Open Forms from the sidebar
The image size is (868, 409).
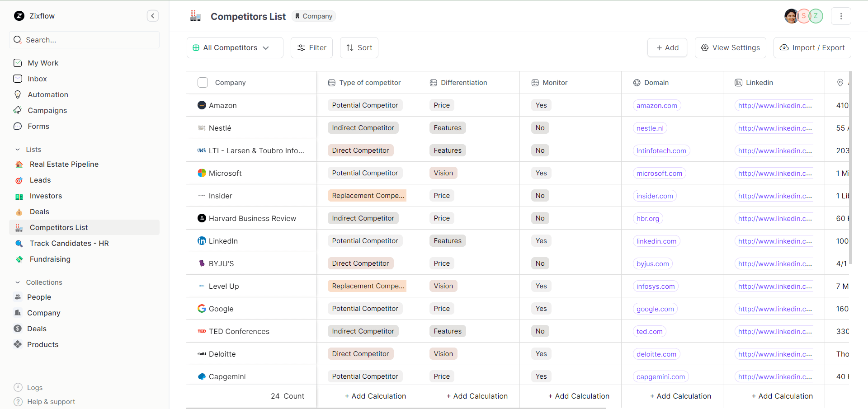click(x=39, y=126)
